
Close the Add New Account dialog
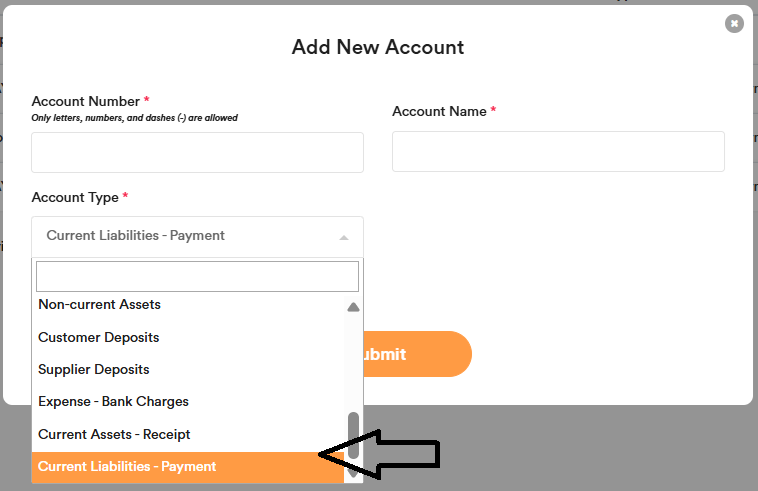(x=734, y=23)
